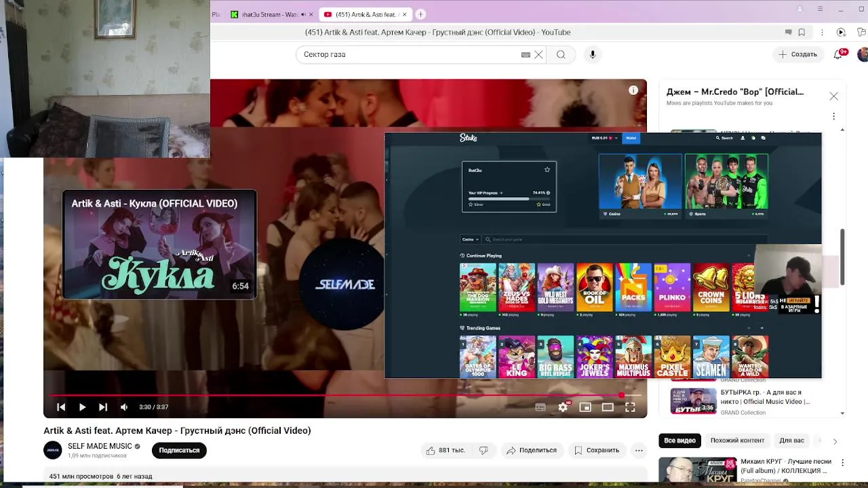Image resolution: width=868 pixels, height=488 pixels.
Task: Skip to previous video in player
Action: click(x=61, y=407)
